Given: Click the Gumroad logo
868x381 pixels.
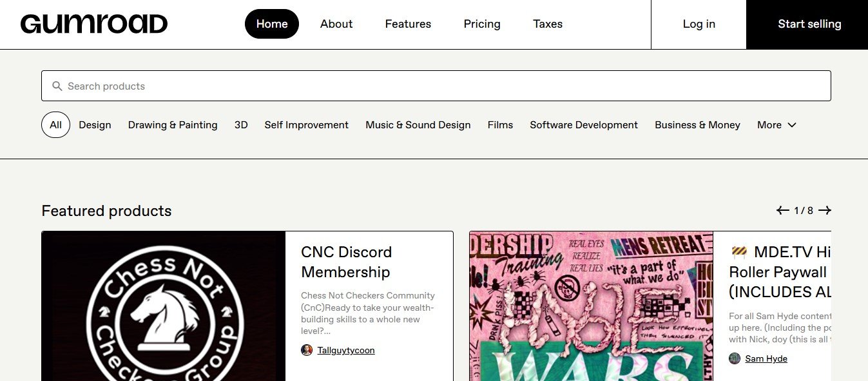Looking at the screenshot, I should pyautogui.click(x=94, y=24).
